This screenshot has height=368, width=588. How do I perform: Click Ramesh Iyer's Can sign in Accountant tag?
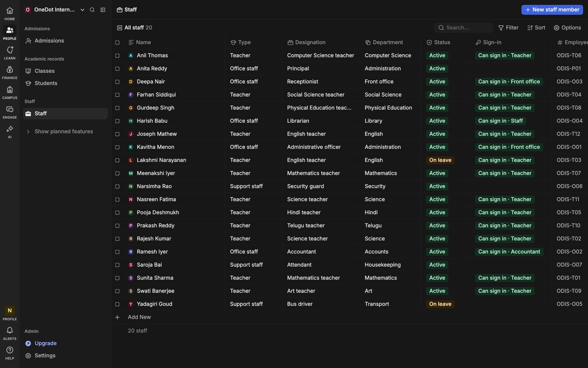[509, 252]
